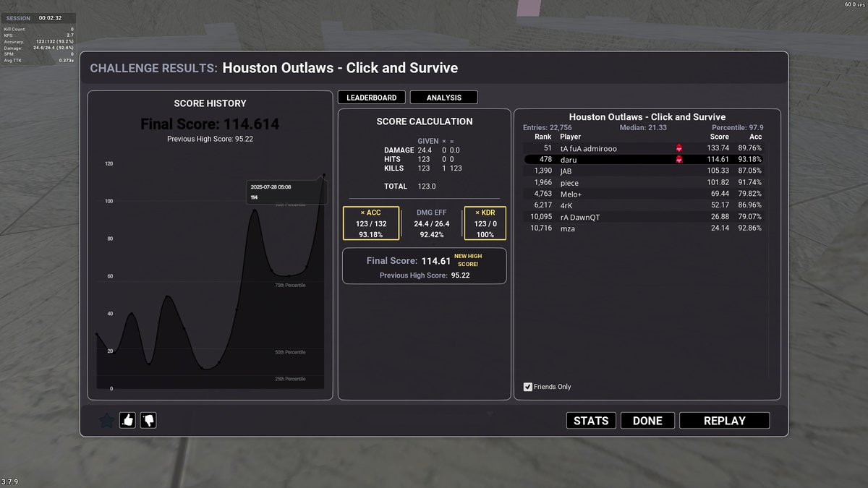Click the SCORE HISTORY heading
868x488 pixels.
click(210, 103)
